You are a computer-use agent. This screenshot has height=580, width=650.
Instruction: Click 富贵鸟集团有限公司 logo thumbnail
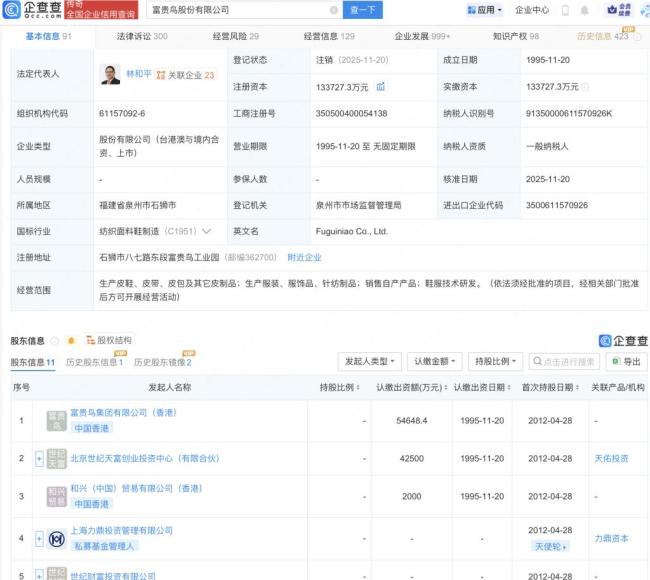point(56,421)
